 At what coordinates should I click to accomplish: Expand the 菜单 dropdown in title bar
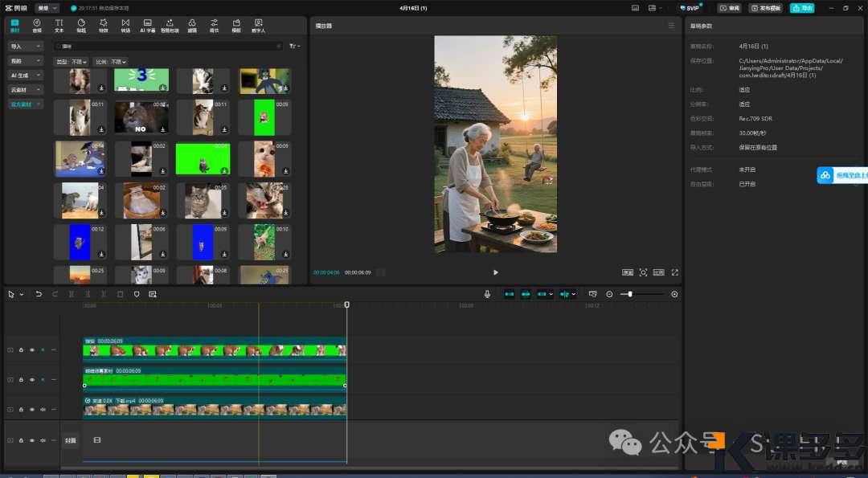[x=47, y=8]
